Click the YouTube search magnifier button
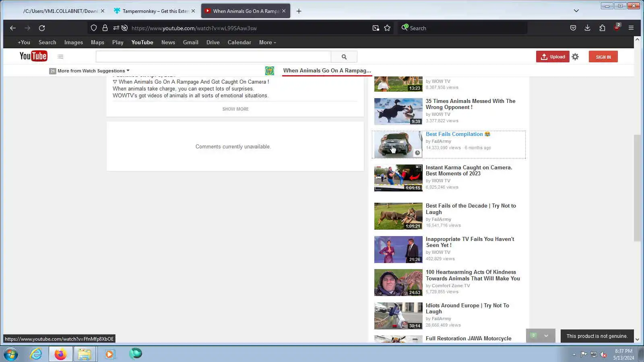 coord(344,57)
